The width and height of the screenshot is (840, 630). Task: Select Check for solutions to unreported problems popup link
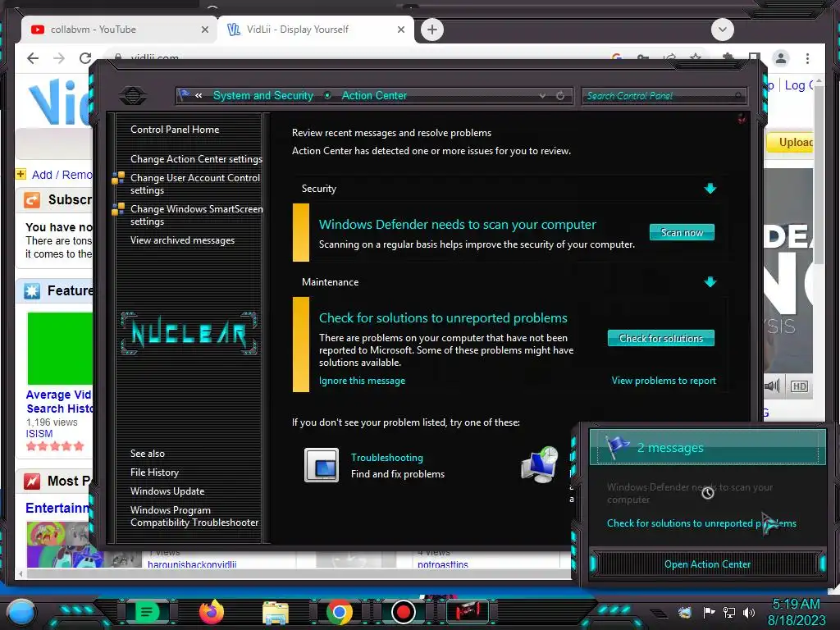click(x=701, y=523)
